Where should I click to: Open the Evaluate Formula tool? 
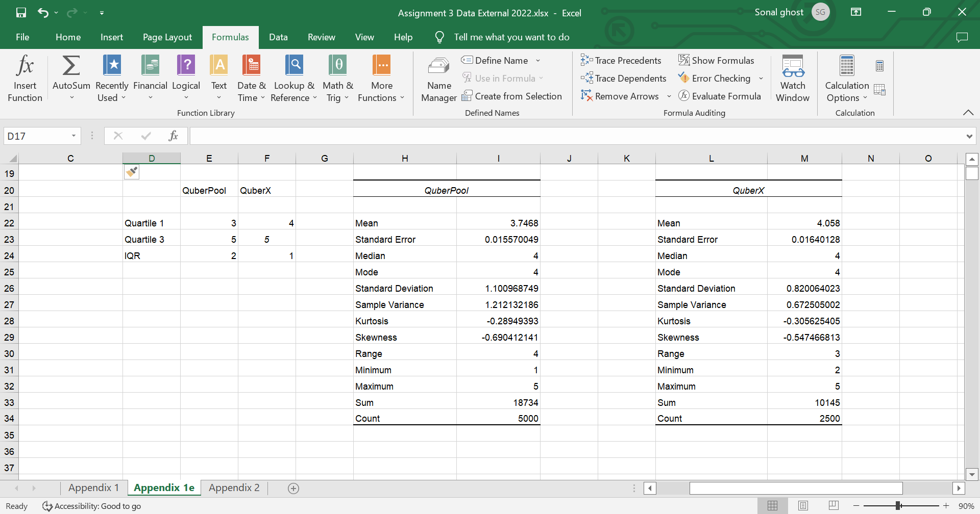pyautogui.click(x=720, y=95)
